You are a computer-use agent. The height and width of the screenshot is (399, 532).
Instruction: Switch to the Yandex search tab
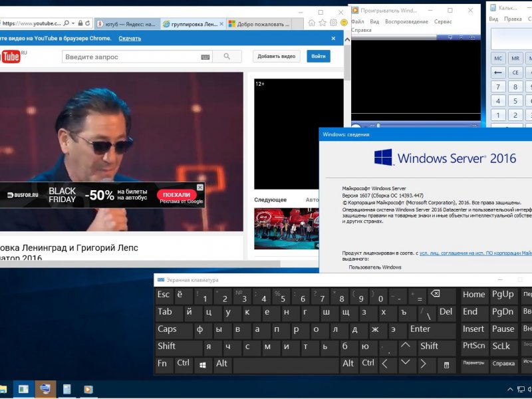(127, 24)
